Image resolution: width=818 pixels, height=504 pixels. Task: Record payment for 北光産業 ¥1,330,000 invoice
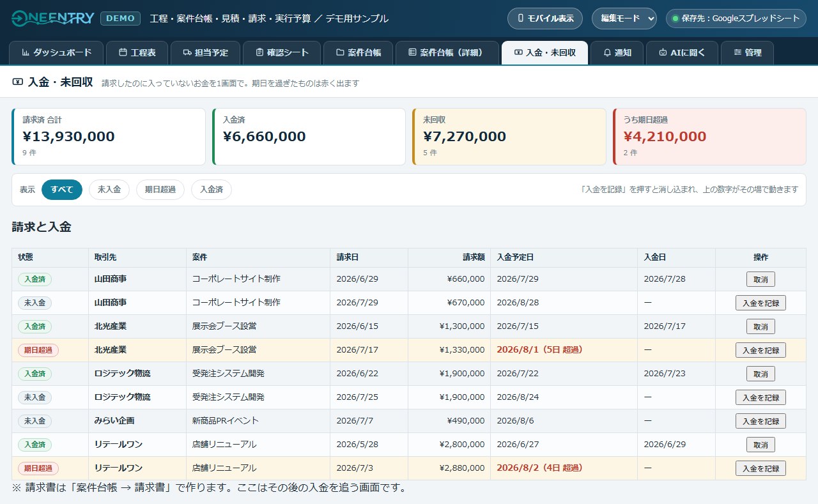click(760, 350)
